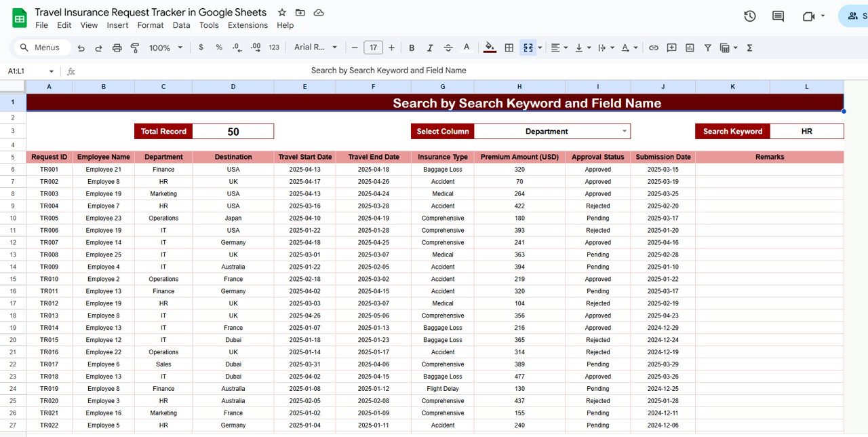Open the fill color picker
The image size is (868, 437).
(x=490, y=47)
